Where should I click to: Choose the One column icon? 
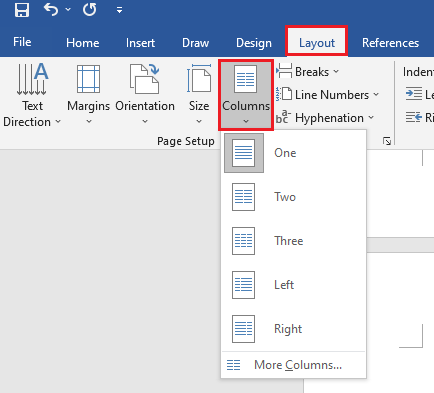click(x=244, y=153)
